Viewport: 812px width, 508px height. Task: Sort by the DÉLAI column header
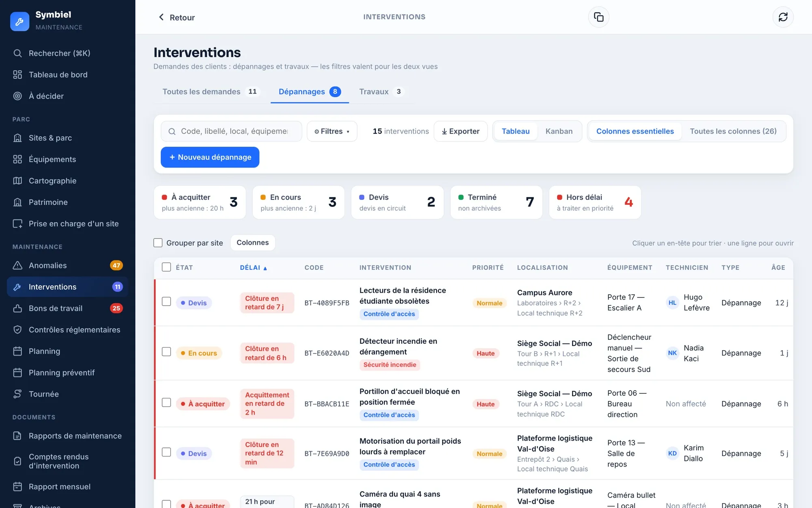click(253, 267)
